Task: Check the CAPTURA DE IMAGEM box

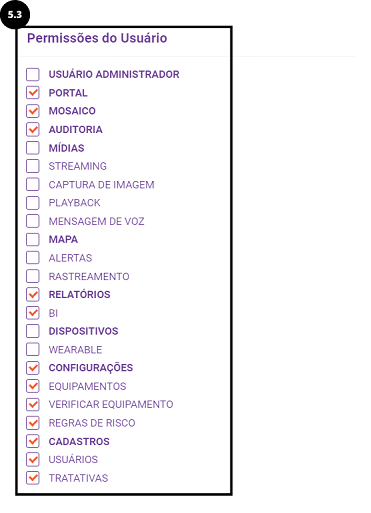Action: coord(33,184)
